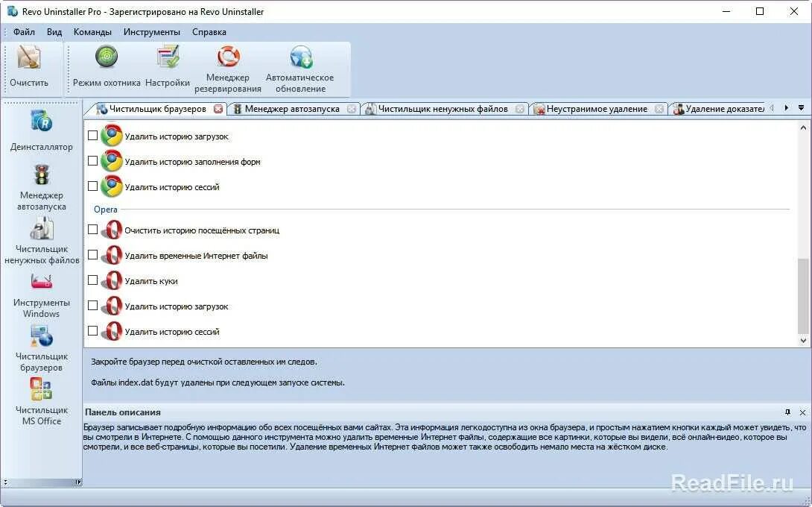Check Opera Удалить куки checkbox
The width and height of the screenshot is (812, 507).
click(92, 280)
